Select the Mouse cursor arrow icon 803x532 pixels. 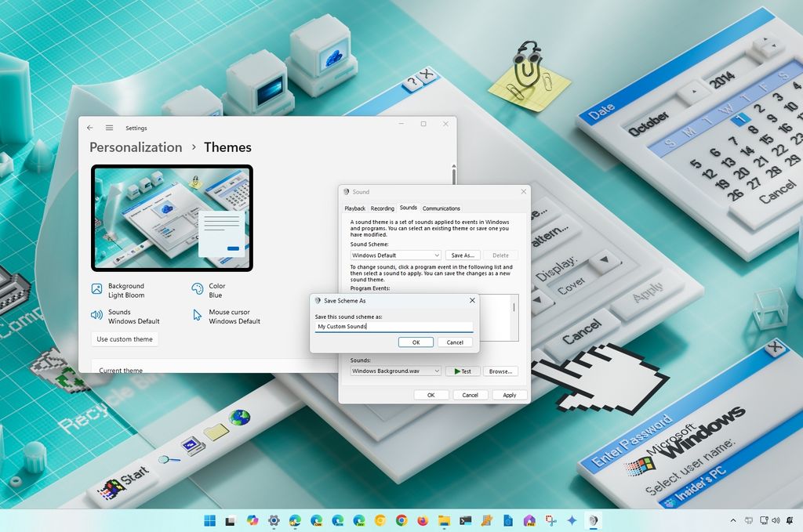pyautogui.click(x=199, y=317)
